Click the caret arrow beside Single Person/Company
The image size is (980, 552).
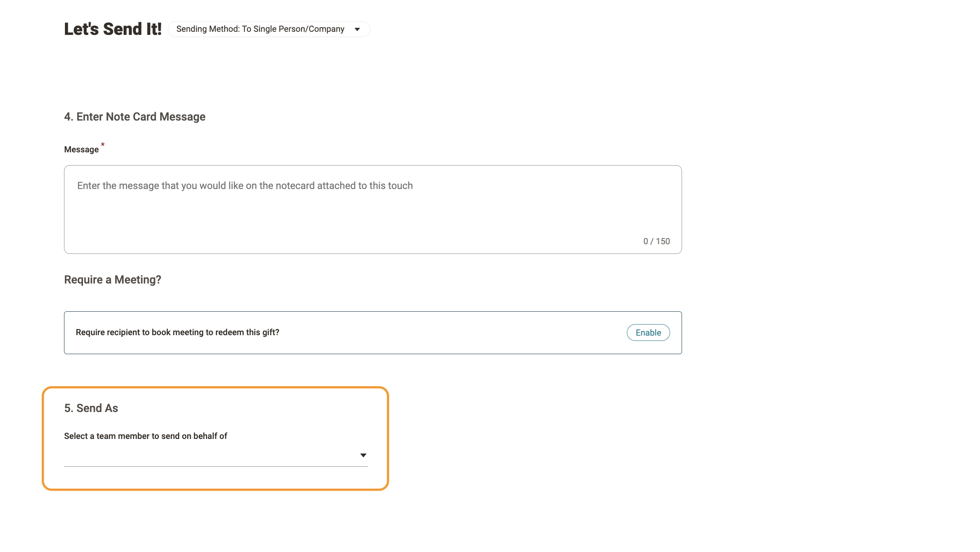(x=357, y=30)
